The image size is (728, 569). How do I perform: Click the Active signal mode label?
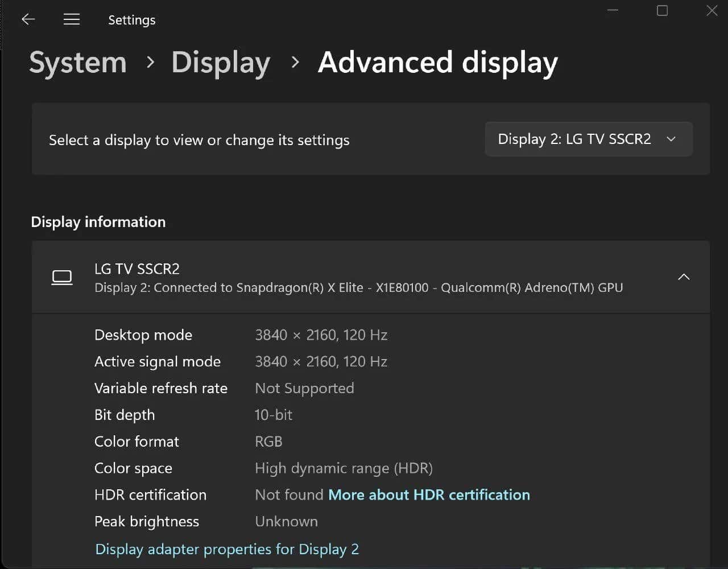pyautogui.click(x=158, y=362)
